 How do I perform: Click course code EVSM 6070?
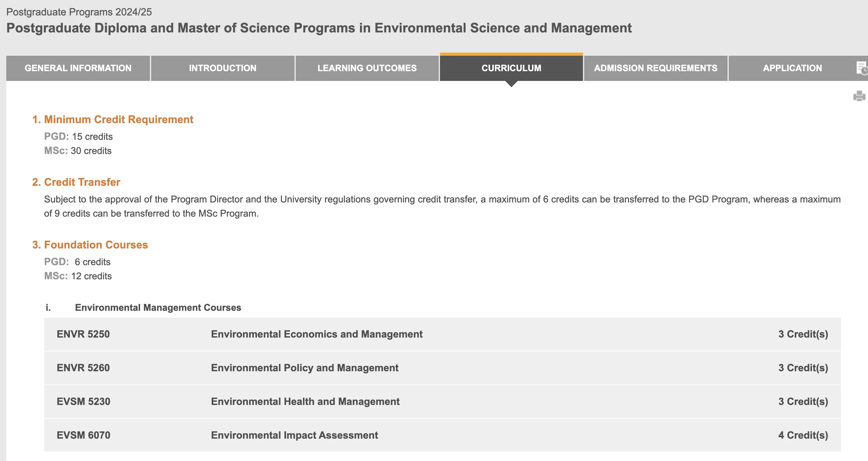click(83, 435)
